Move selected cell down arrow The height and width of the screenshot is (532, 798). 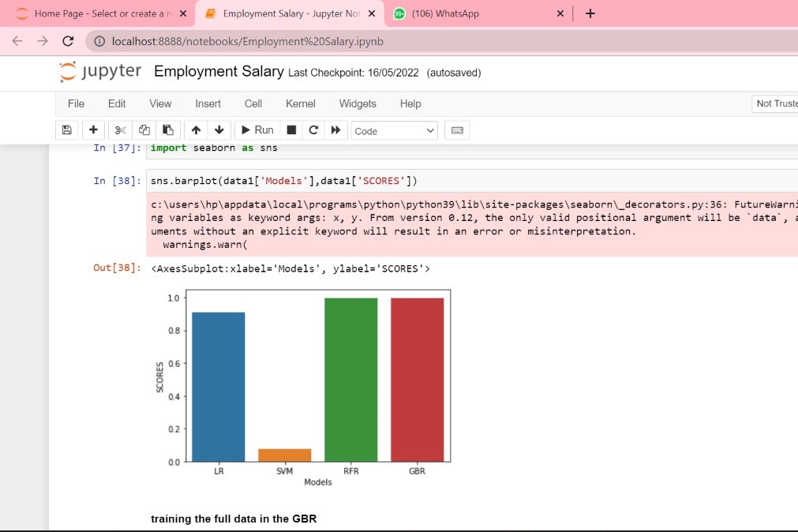(219, 130)
